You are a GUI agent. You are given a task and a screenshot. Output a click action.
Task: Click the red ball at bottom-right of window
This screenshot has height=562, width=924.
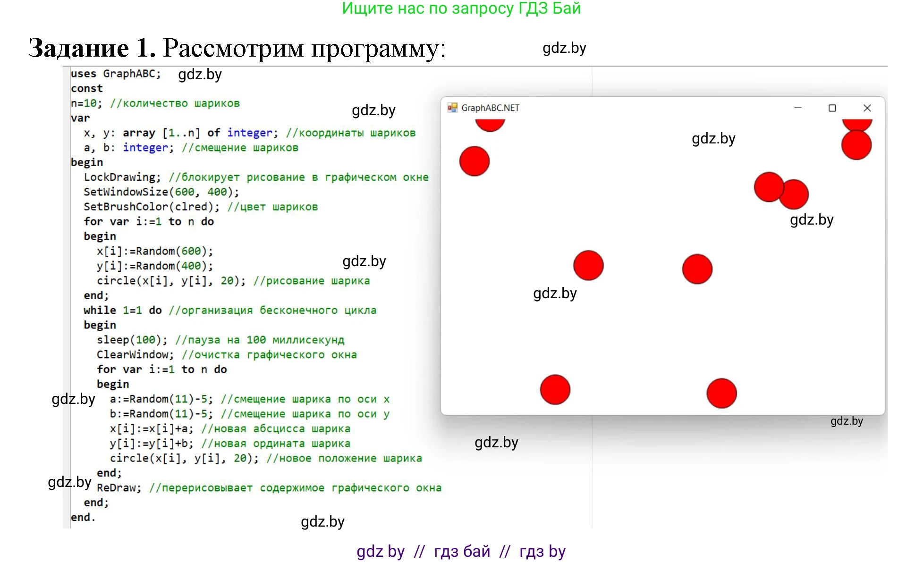click(721, 393)
